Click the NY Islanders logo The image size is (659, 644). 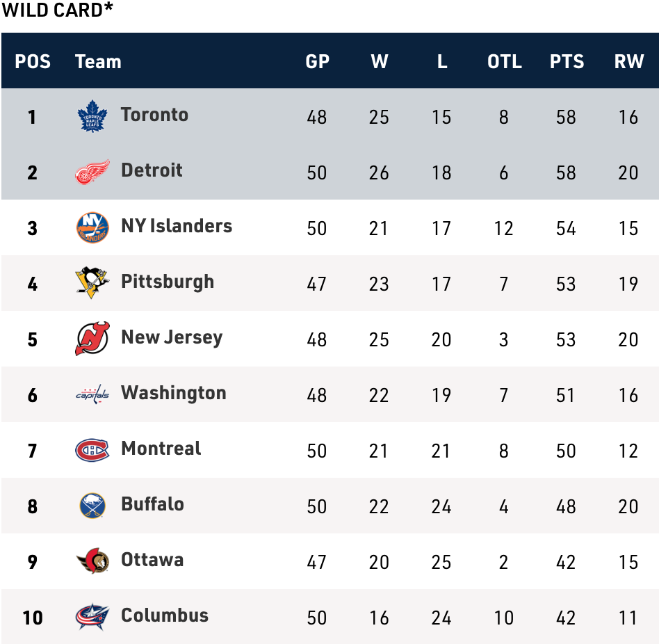click(x=92, y=227)
